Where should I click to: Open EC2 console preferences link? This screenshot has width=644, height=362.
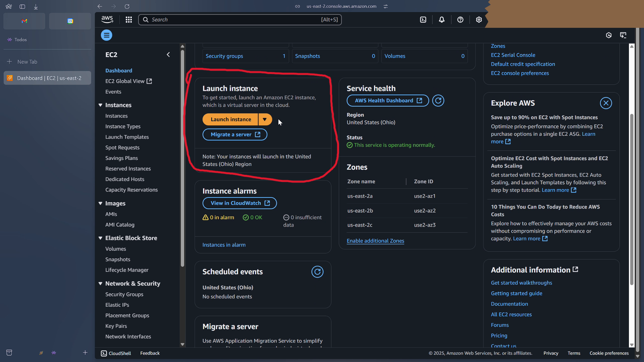pos(520,73)
